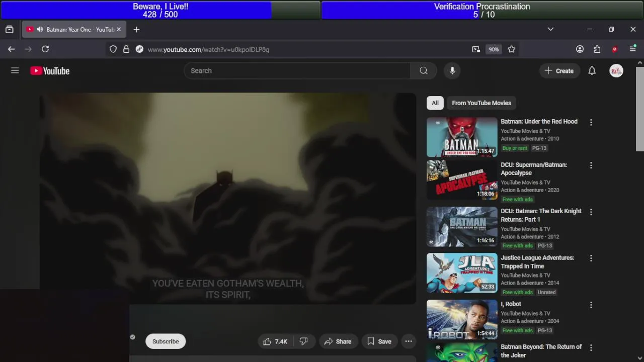Click the tracking protection shield icon
The image size is (644, 362).
pyautogui.click(x=113, y=49)
